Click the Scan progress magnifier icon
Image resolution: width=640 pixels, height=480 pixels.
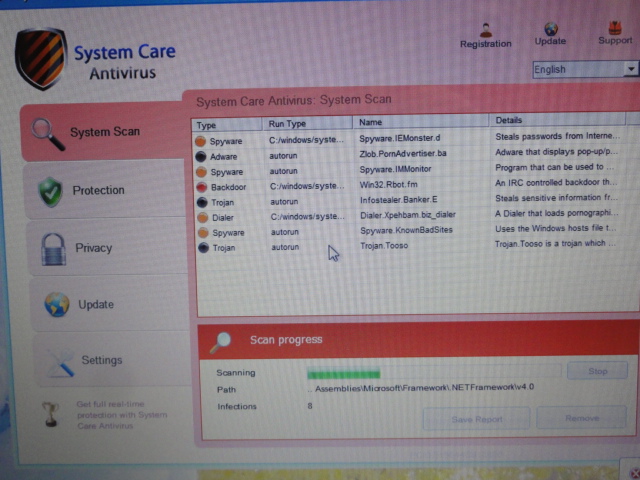coord(220,342)
